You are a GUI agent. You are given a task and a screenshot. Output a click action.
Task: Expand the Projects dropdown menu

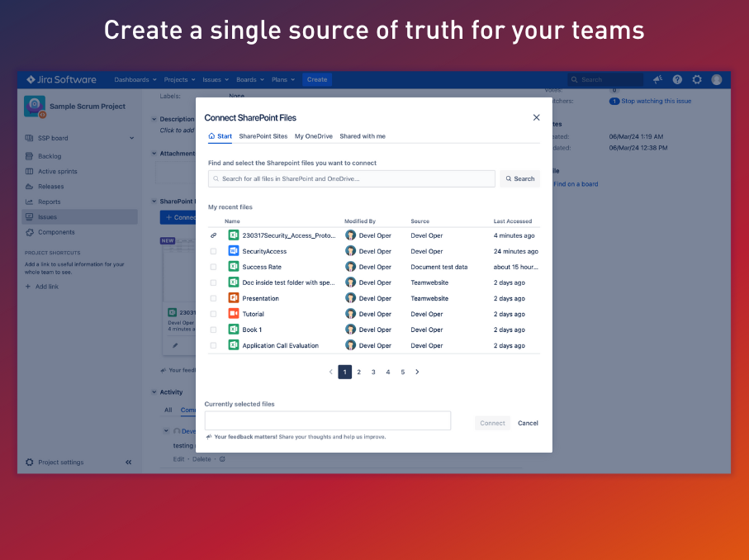coord(179,80)
